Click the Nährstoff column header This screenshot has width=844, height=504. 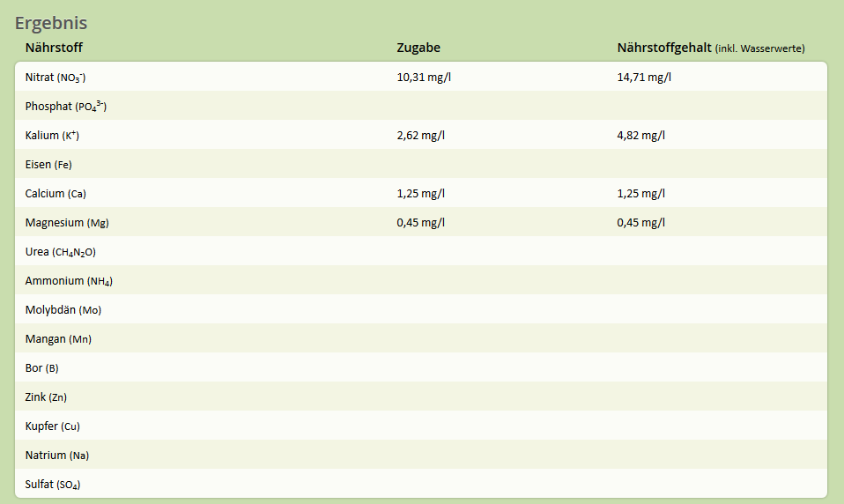click(54, 48)
